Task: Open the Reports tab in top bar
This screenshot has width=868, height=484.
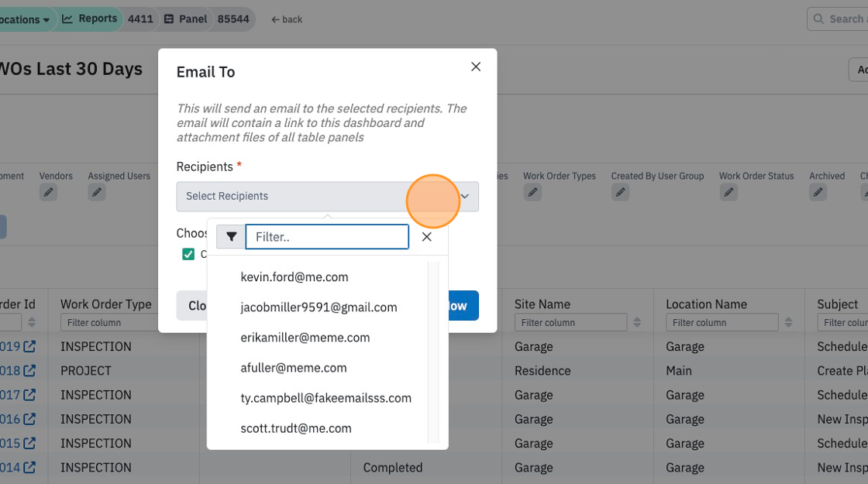Action: coord(90,19)
